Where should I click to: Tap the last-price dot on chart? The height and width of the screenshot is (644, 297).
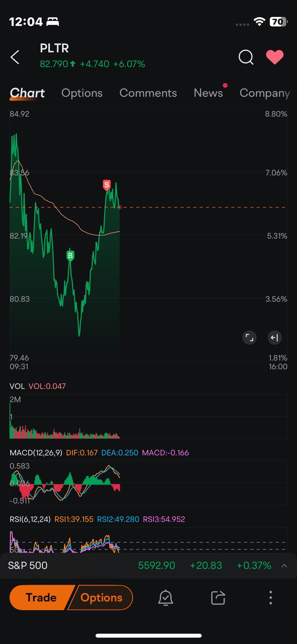[x=120, y=207]
